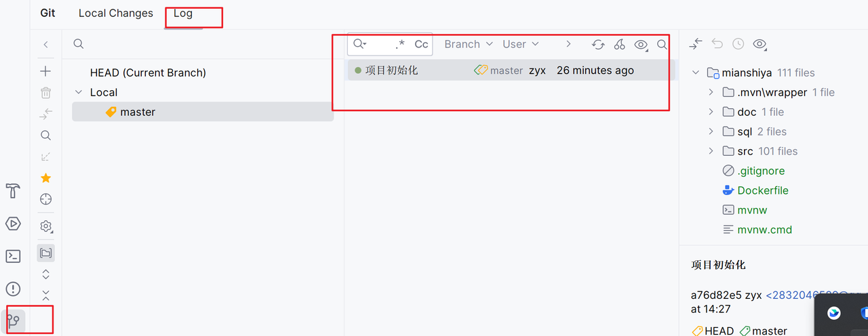Image resolution: width=868 pixels, height=336 pixels.
Task: Click the update selected branch arrows icon
Action: [x=46, y=114]
